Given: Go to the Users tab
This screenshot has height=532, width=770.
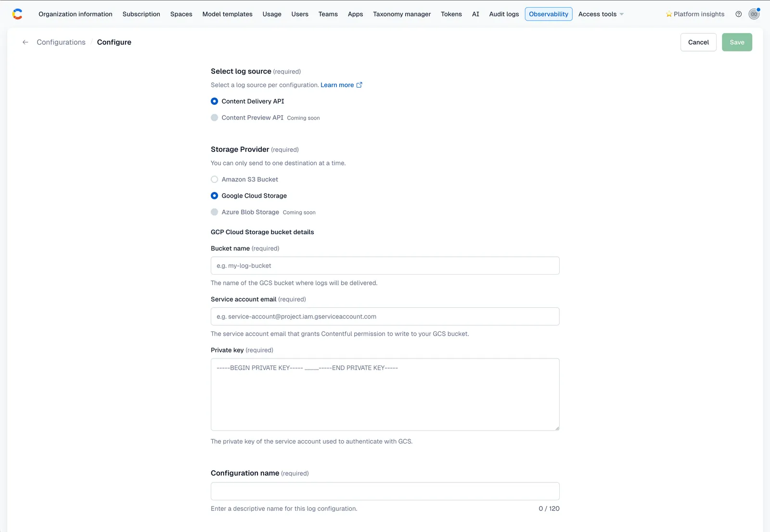Looking at the screenshot, I should 300,14.
